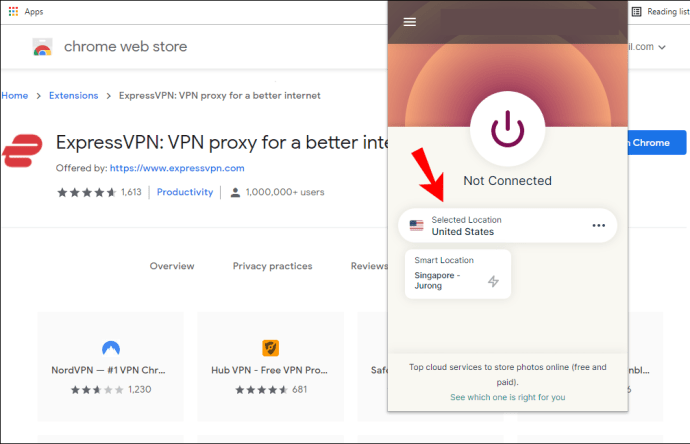This screenshot has height=444, width=690.
Task: Click the ExpressVPN extension title heading
Action: click(x=222, y=143)
